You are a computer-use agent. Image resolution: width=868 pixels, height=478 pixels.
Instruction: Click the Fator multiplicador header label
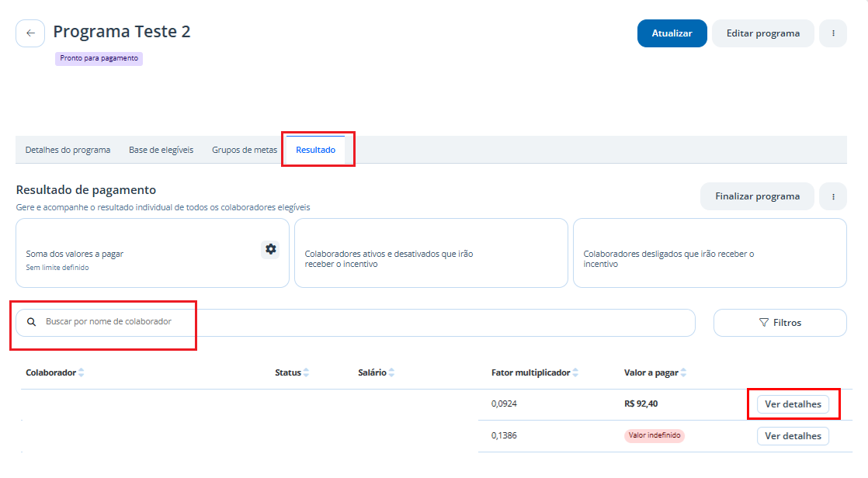click(x=531, y=372)
